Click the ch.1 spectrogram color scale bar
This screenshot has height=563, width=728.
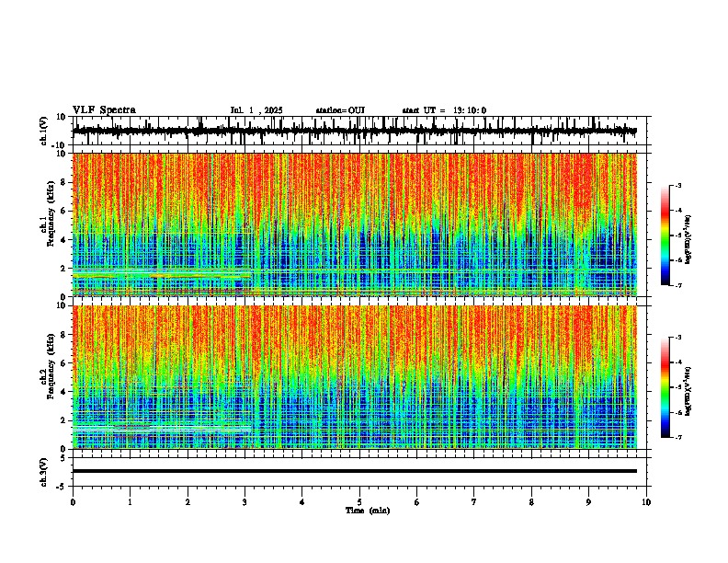[665, 236]
